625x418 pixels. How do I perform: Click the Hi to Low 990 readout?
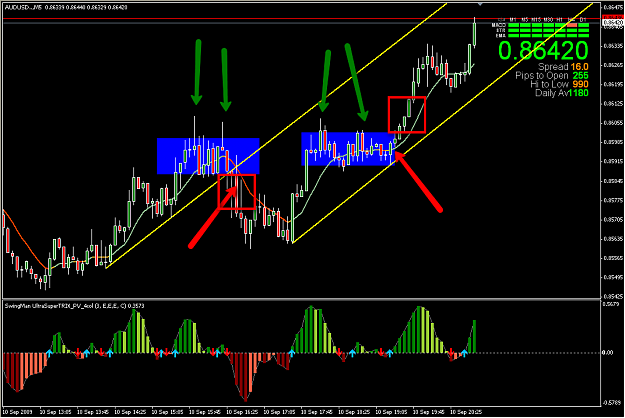coord(559,84)
